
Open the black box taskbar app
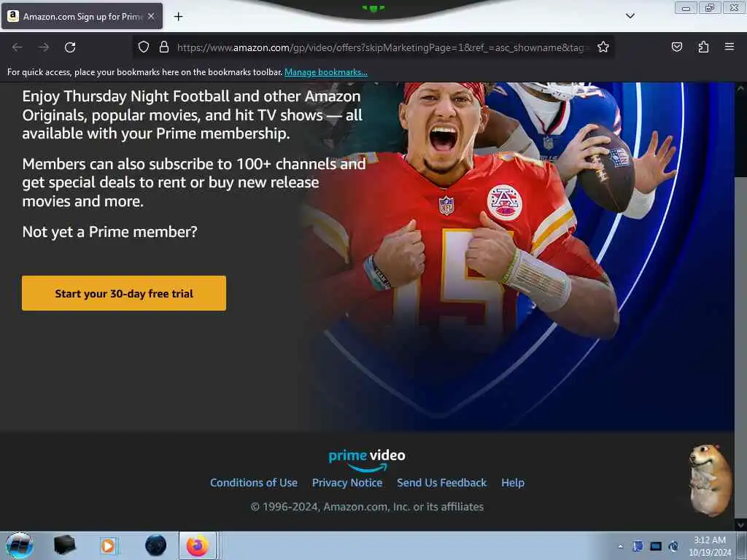coord(64,545)
